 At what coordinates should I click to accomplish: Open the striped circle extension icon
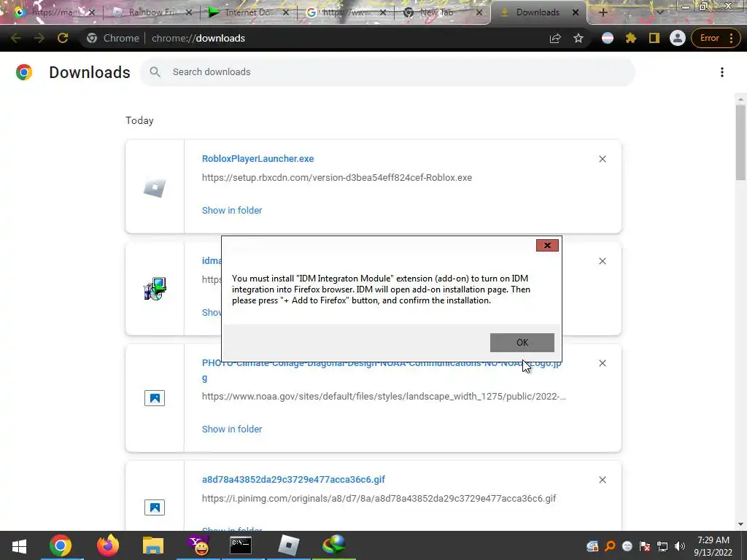click(608, 38)
